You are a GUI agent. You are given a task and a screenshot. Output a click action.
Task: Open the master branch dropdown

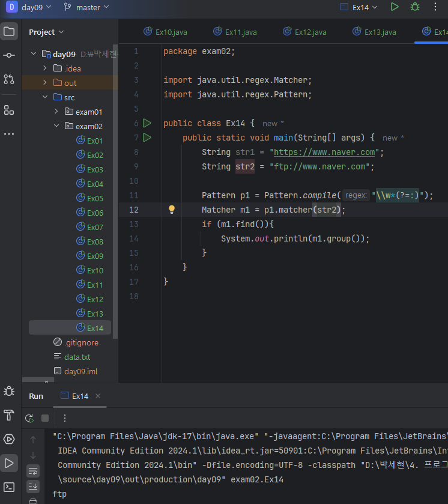[x=86, y=7]
